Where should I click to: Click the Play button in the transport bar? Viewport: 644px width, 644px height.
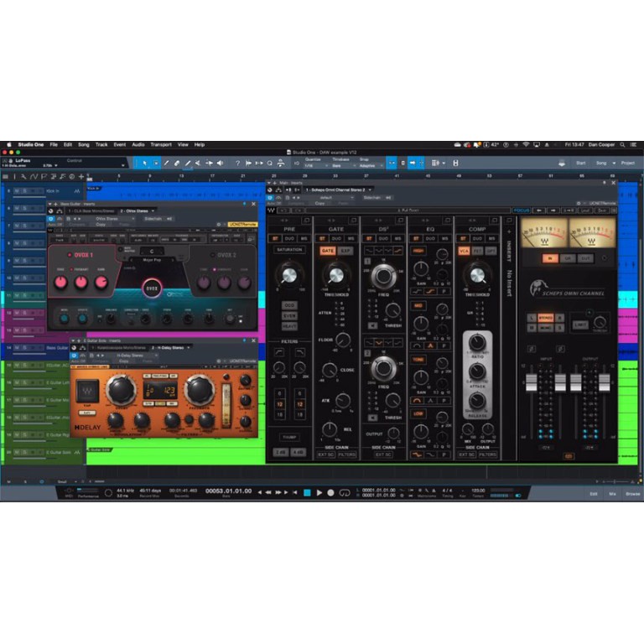coord(319,492)
